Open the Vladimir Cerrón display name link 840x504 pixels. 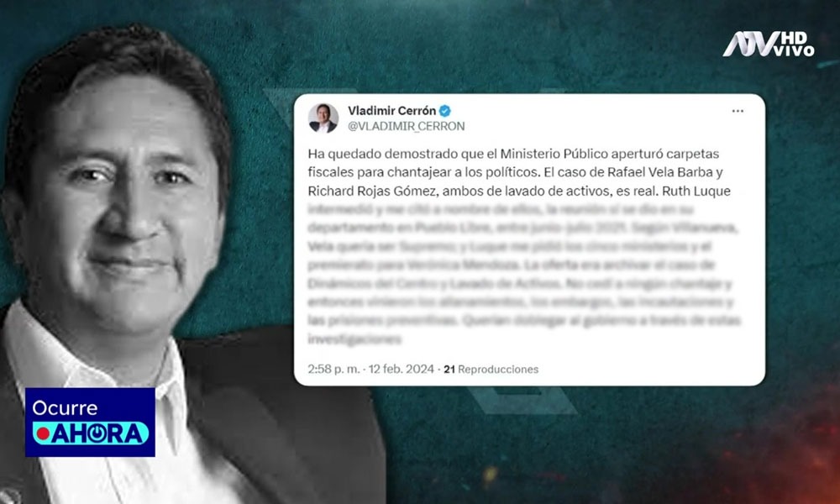point(391,111)
